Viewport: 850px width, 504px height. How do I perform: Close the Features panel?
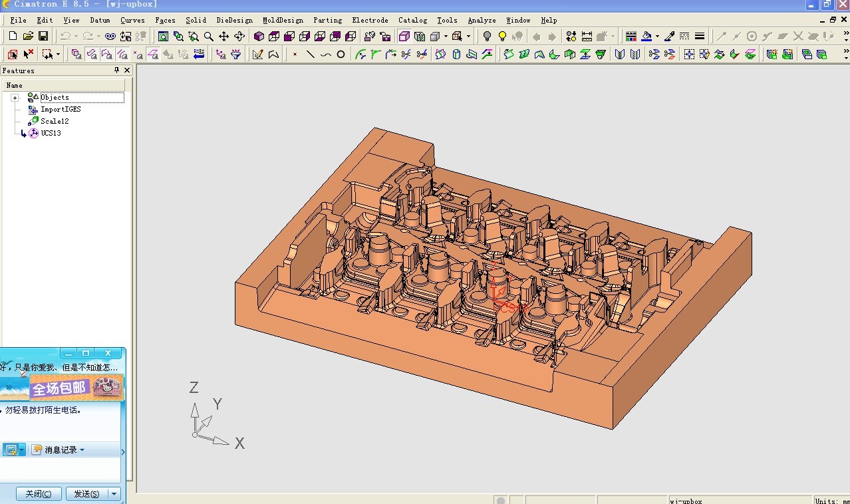[x=126, y=70]
